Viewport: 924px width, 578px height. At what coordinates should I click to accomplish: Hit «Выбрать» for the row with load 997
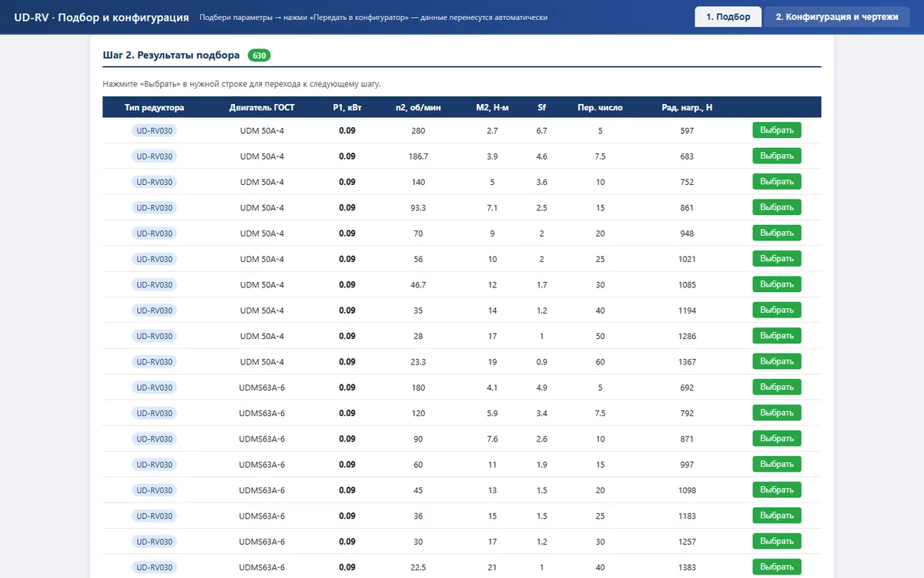(777, 464)
